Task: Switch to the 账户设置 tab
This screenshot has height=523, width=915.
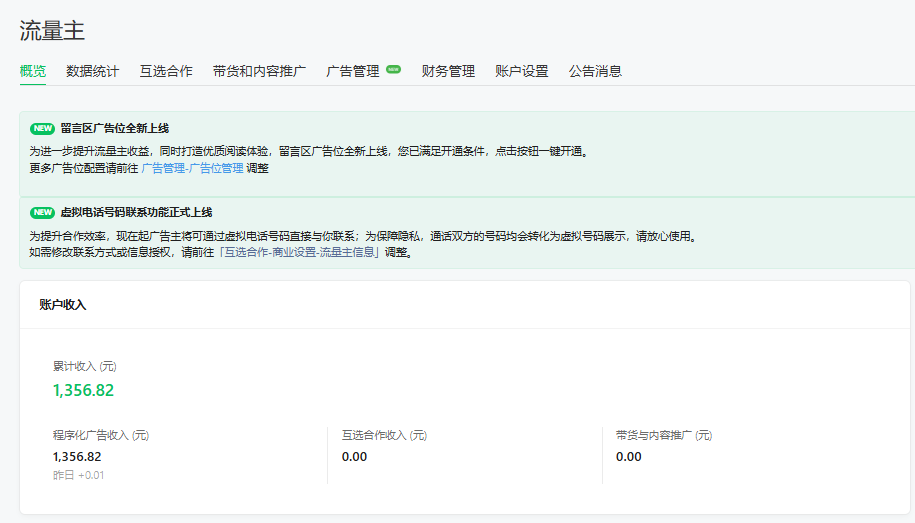Action: tap(522, 71)
